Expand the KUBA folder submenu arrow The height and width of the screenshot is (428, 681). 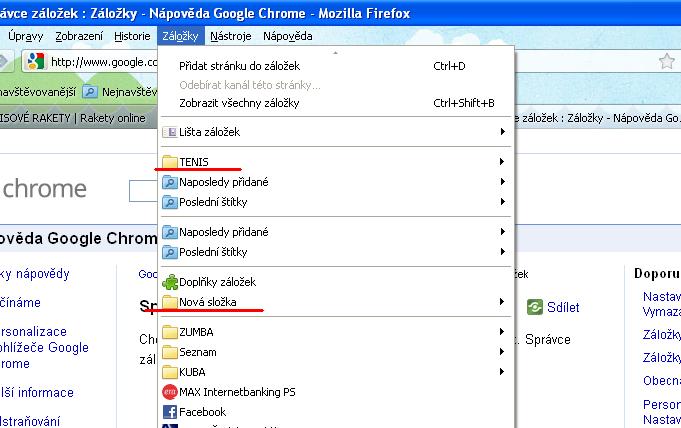(501, 372)
